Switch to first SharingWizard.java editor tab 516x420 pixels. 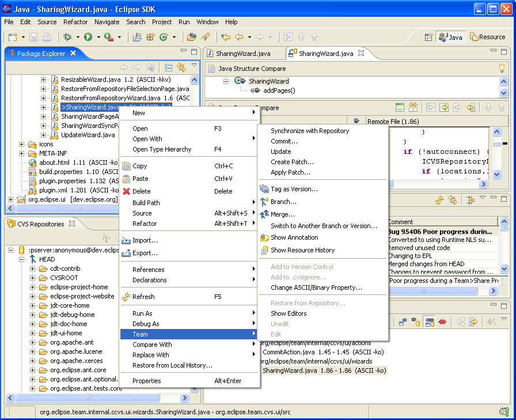point(242,54)
